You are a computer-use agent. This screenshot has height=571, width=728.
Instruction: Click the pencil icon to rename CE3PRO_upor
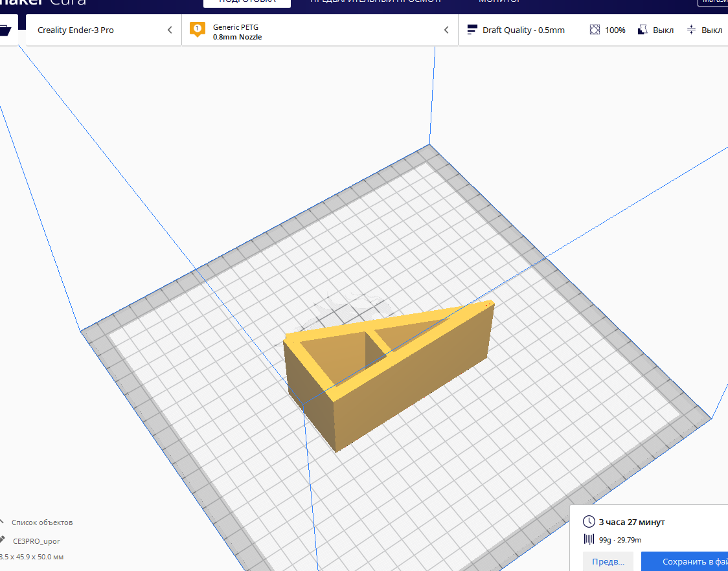point(3,541)
